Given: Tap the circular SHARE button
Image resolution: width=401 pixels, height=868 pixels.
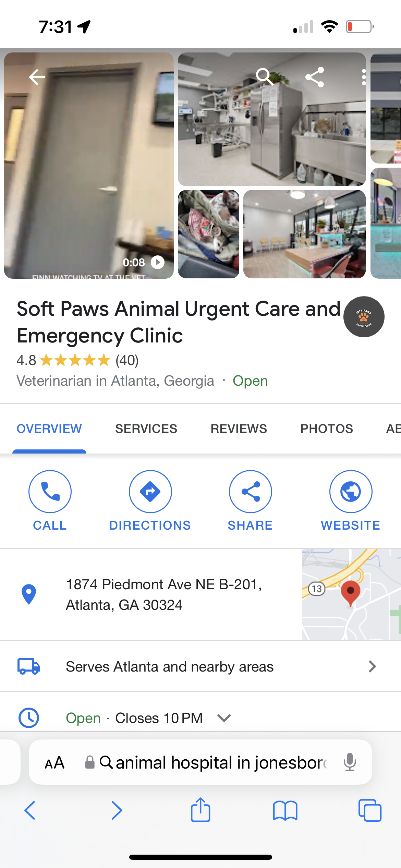Looking at the screenshot, I should [251, 491].
